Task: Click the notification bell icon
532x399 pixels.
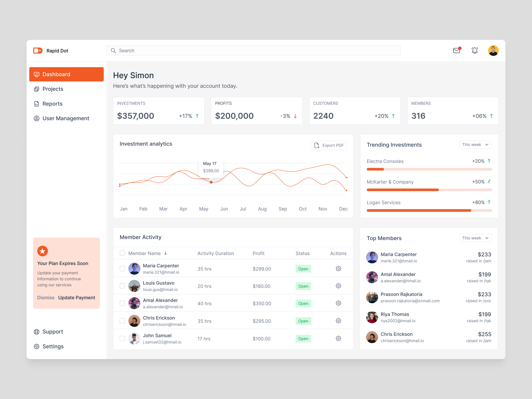Action: (475, 51)
